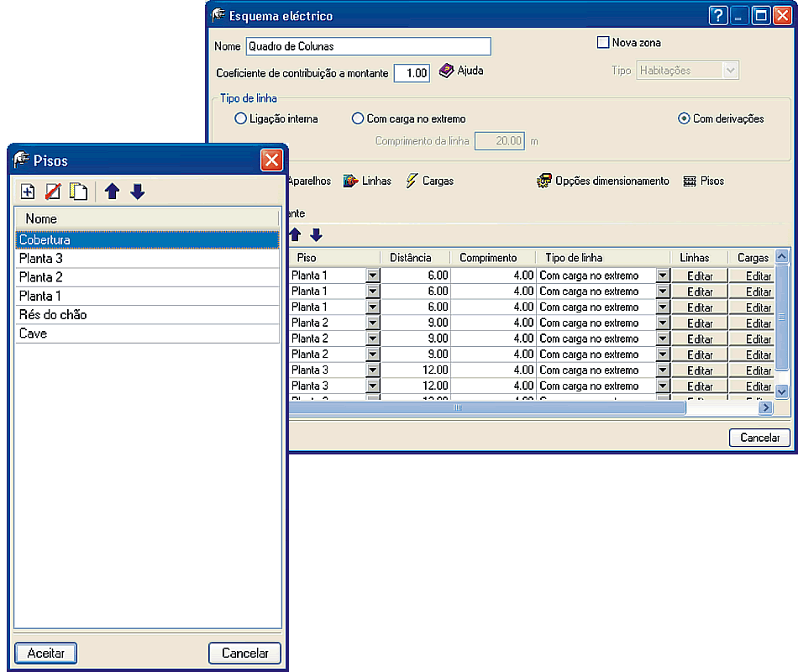Close the Pisos dialog
Screen dimensions: 798x672
(x=272, y=160)
